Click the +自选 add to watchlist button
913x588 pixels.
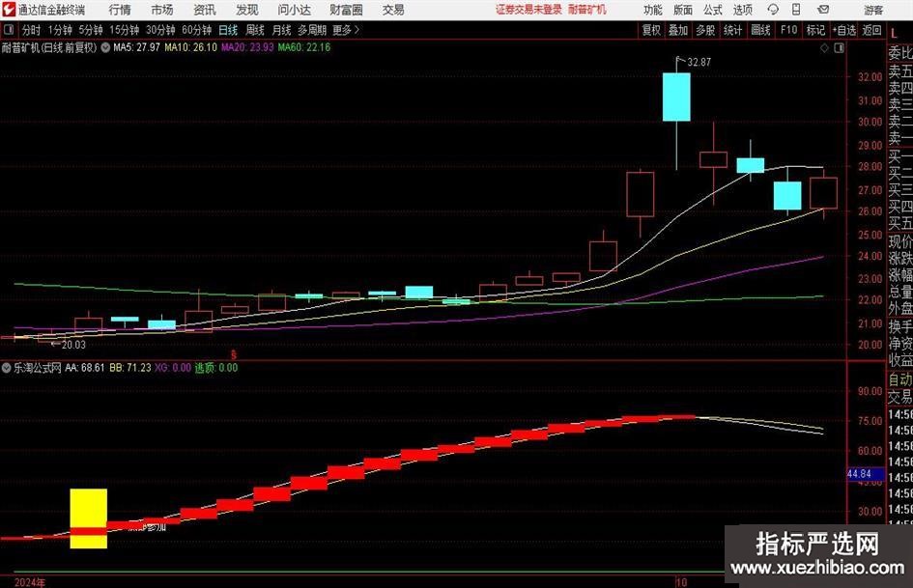click(x=845, y=30)
